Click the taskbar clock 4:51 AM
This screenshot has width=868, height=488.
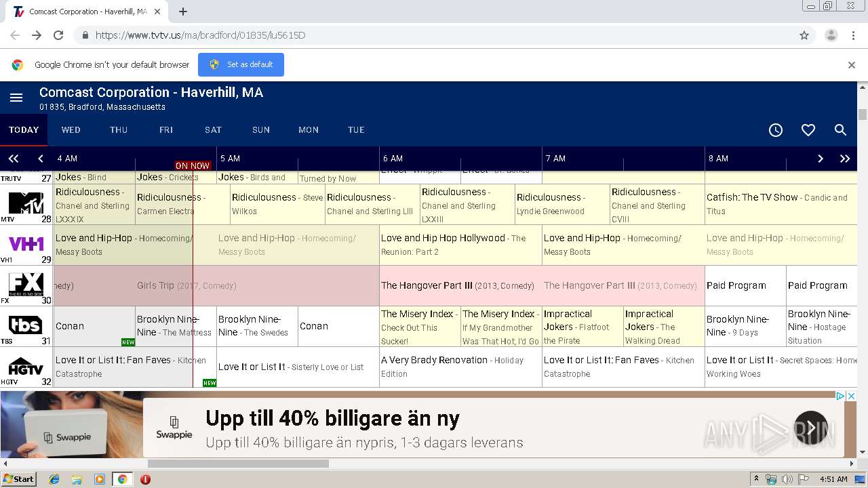(x=833, y=479)
